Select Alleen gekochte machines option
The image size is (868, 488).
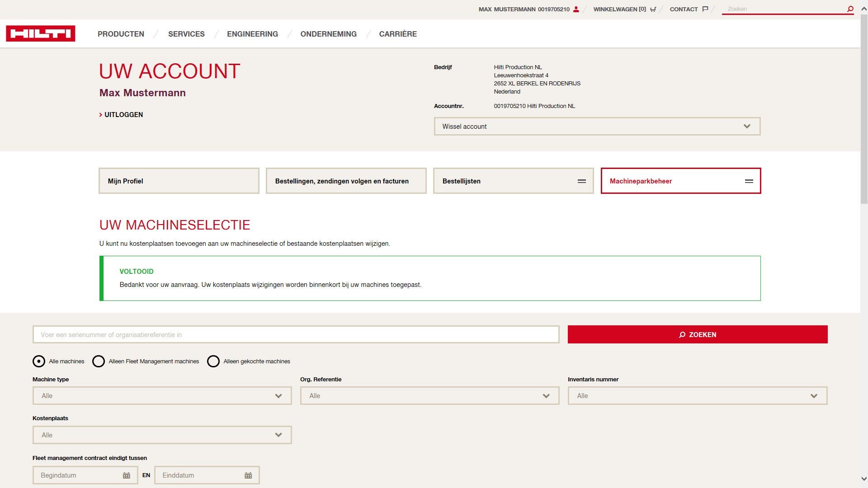(x=213, y=361)
